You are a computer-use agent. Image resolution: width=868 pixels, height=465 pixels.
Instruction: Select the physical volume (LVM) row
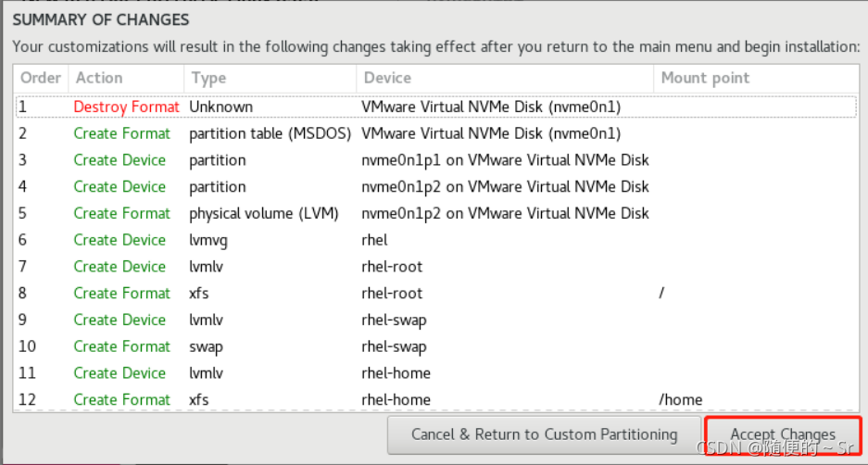pyautogui.click(x=436, y=213)
